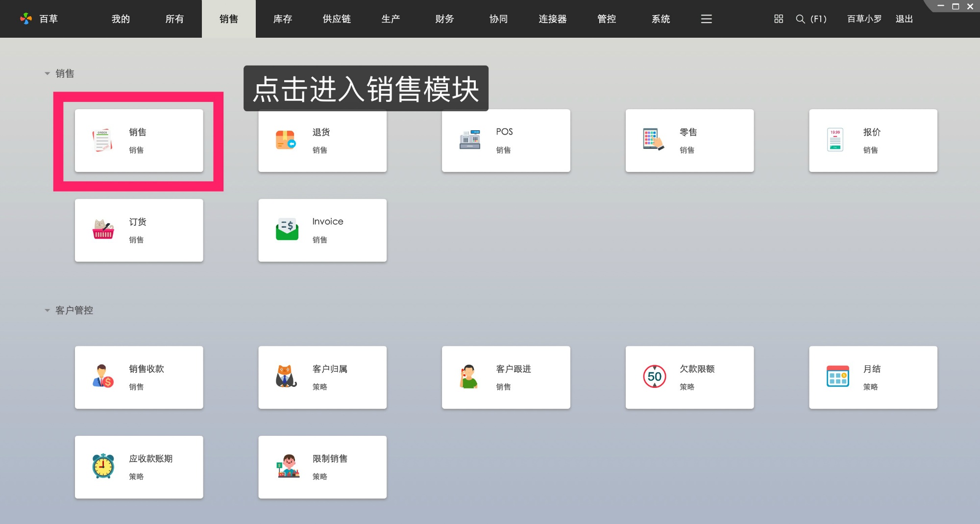980x524 pixels.
Task: Open the 欠款限额 debt limit policy
Action: pos(689,377)
